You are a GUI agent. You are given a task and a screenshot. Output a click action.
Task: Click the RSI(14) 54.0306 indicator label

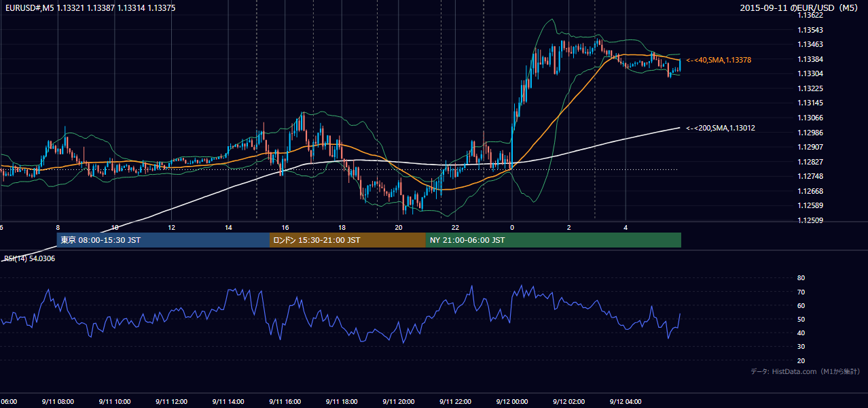[x=30, y=258]
